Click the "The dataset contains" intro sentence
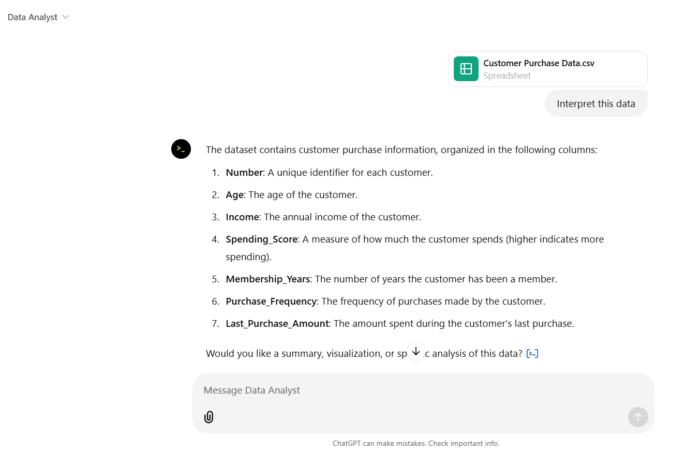Viewport: 700px width, 452px height. (x=400, y=150)
